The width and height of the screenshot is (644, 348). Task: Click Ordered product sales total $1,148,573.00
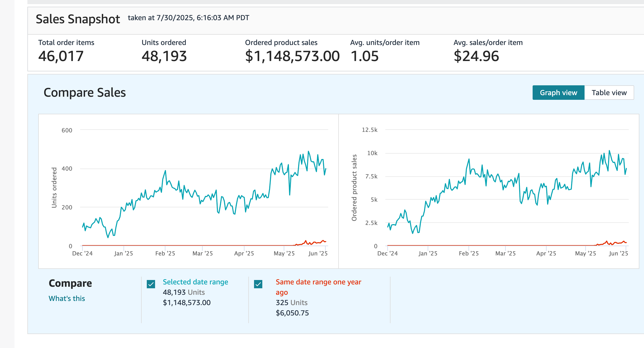click(x=292, y=56)
